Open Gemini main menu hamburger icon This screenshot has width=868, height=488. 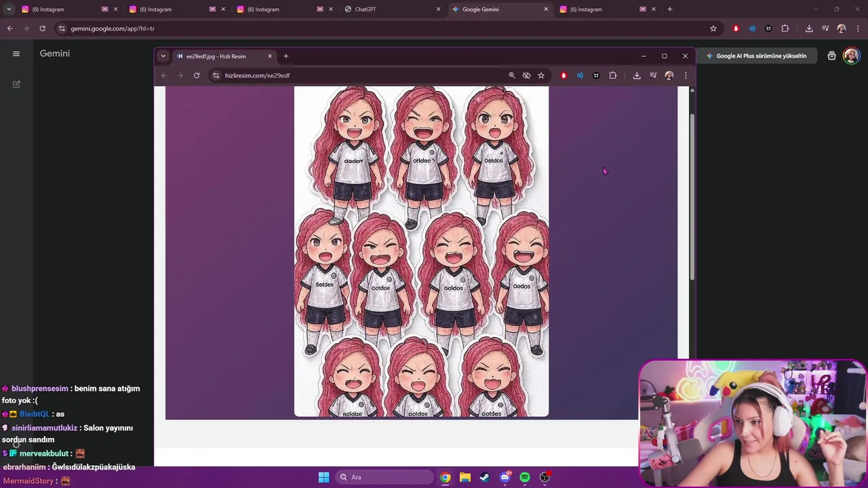16,54
